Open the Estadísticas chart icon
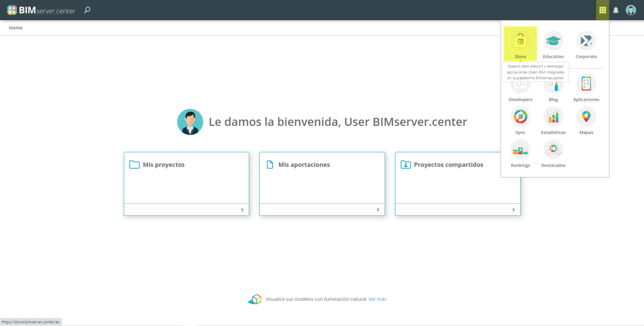Screen dimensions: 644x326 point(553,117)
